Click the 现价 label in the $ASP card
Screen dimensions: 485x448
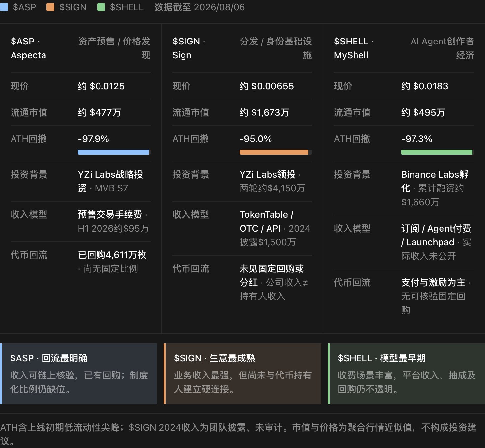[x=20, y=86]
